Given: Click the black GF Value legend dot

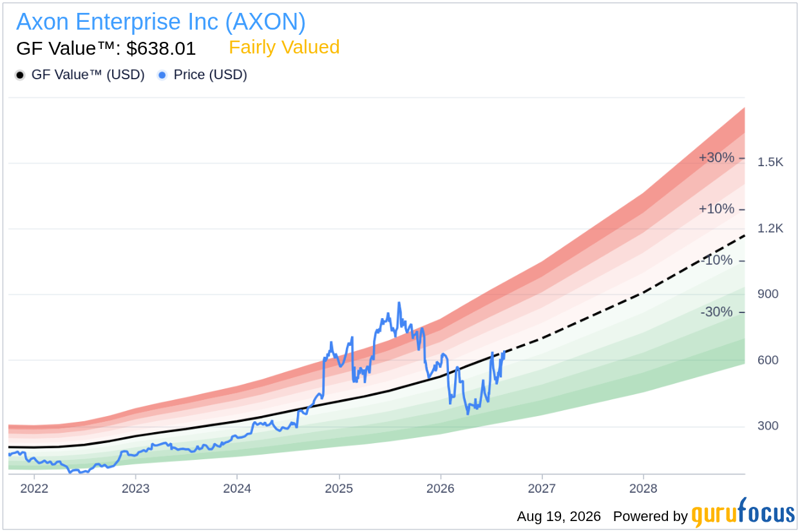Looking at the screenshot, I should [20, 75].
